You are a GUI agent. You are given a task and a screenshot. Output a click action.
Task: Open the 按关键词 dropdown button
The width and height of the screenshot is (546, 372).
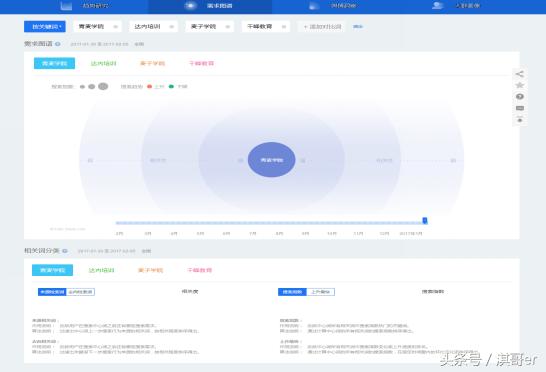[45, 26]
